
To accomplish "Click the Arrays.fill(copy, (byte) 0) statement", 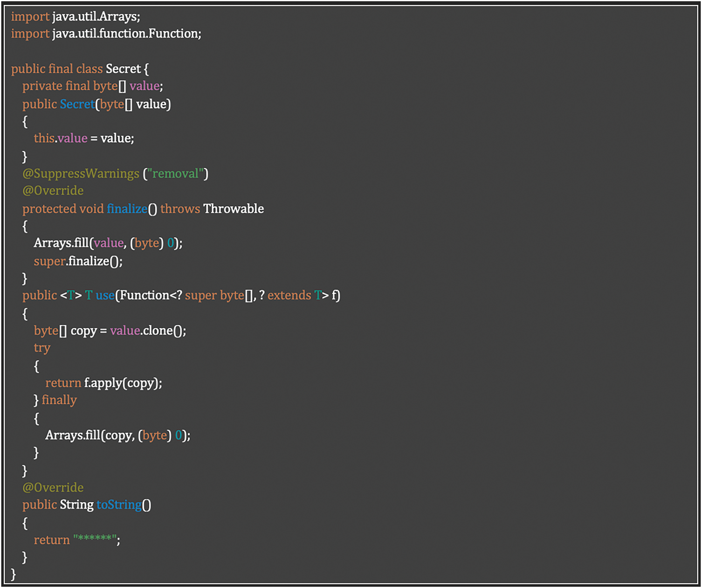I will 117,436.
